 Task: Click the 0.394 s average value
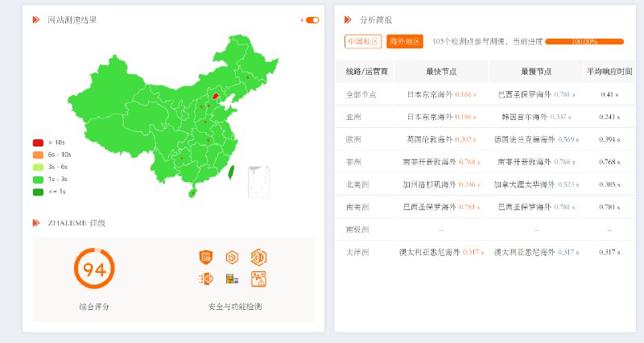pos(609,139)
